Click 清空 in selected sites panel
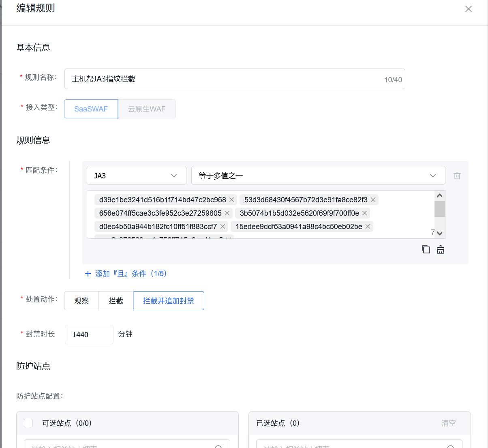 tap(448, 423)
